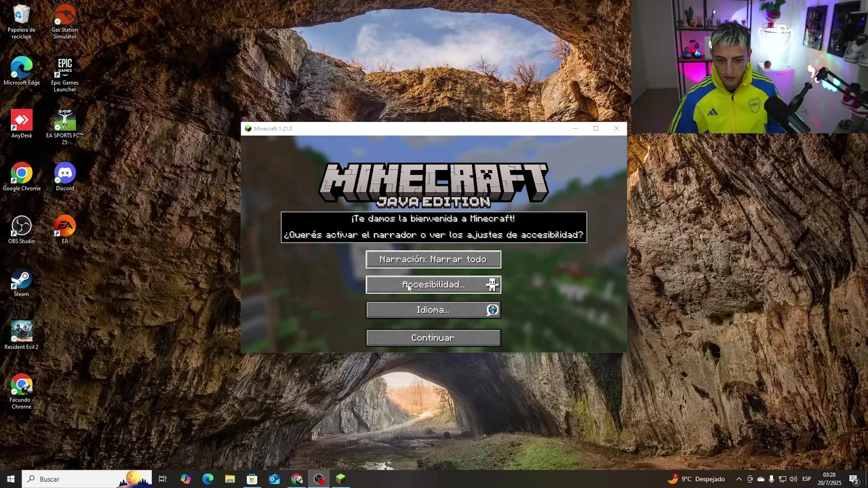Image resolution: width=868 pixels, height=488 pixels.
Task: Toggle Narración: Narrar todo button
Action: pos(433,259)
